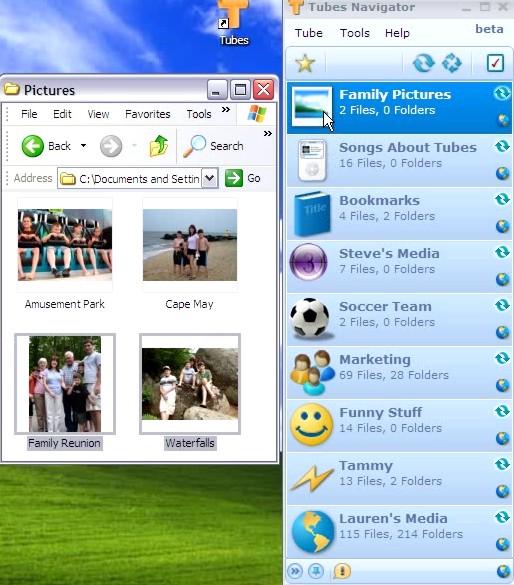The width and height of the screenshot is (514, 585).
Task: Click the double-arrow expand icon at bottom left
Action: coord(295,571)
